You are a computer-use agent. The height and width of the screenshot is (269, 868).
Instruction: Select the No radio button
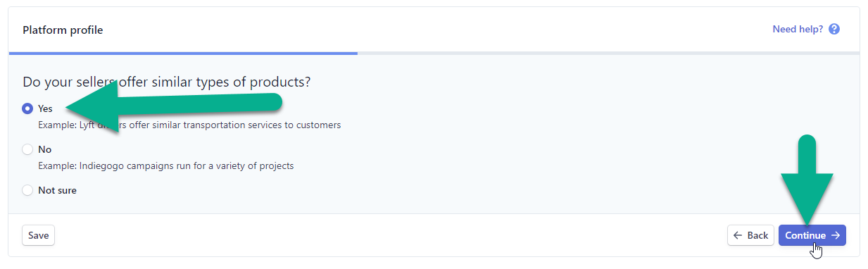click(27, 149)
